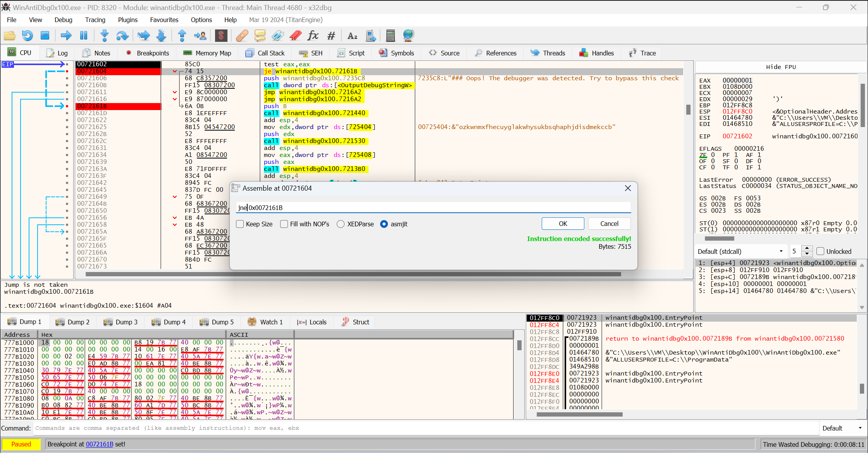
Task: Click the Step Over toolbar icon
Action: pos(122,36)
